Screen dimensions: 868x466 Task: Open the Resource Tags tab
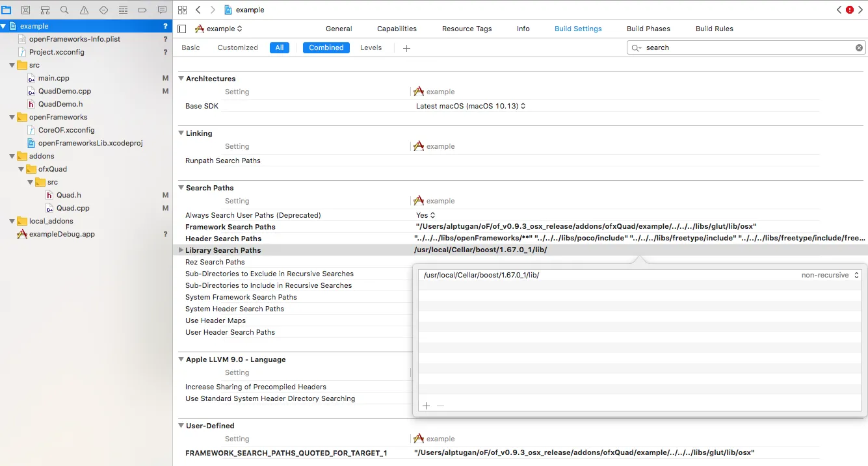467,29
